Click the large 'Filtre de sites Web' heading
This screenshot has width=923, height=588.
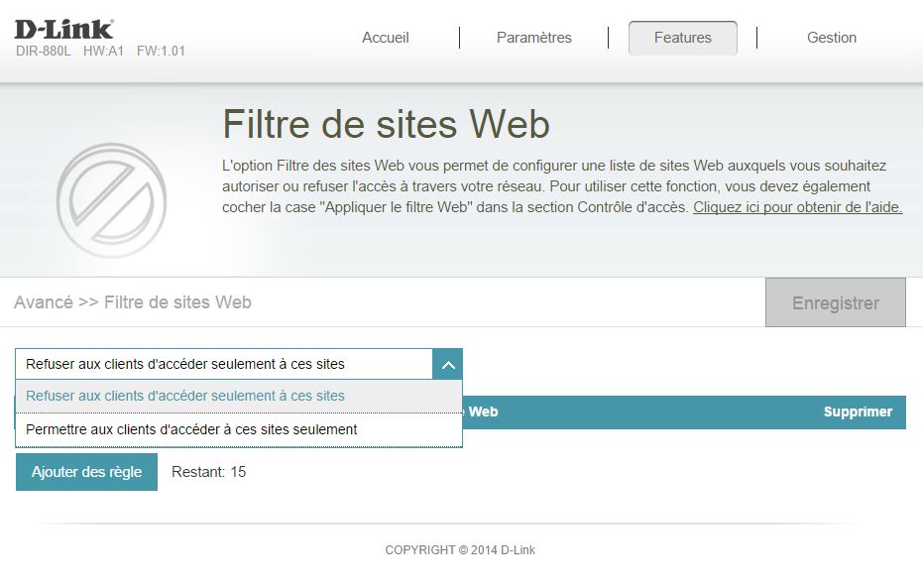[x=386, y=125]
